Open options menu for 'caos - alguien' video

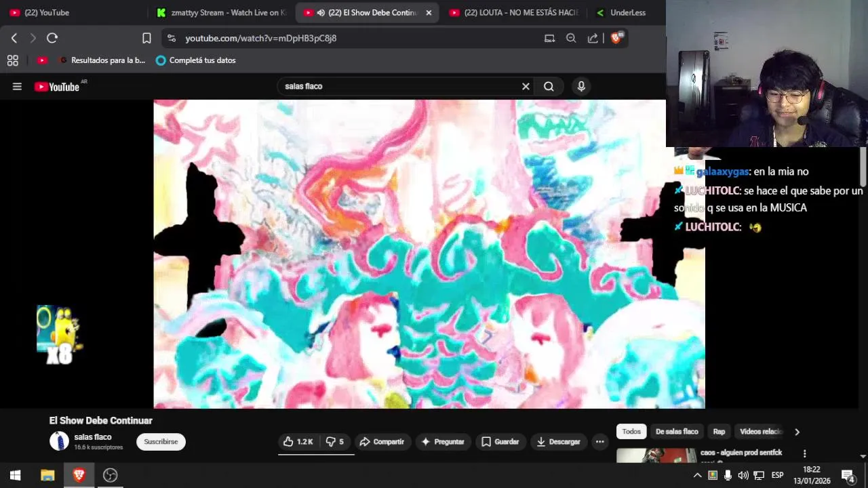pyautogui.click(x=804, y=453)
